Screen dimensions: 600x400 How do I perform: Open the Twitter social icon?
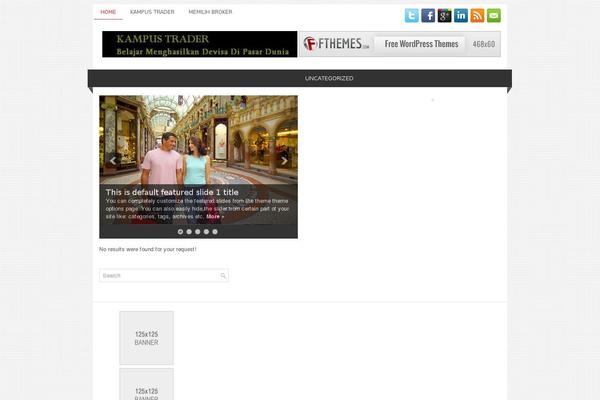[x=412, y=16]
